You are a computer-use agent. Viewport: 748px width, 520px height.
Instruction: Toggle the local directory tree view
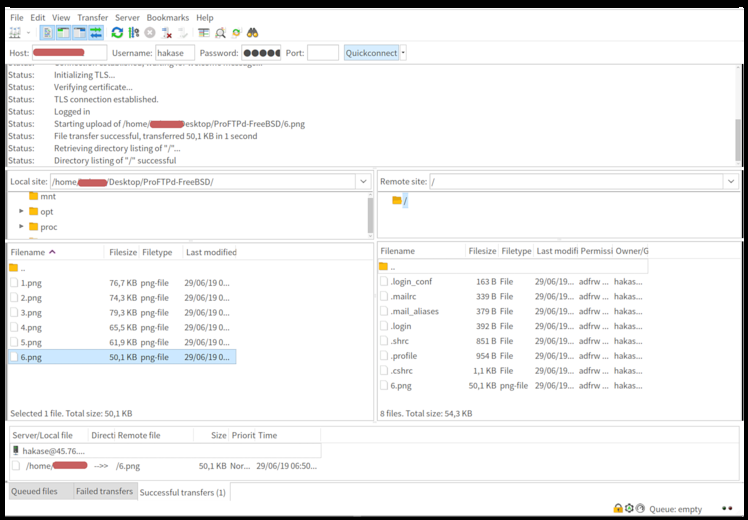[x=63, y=33]
